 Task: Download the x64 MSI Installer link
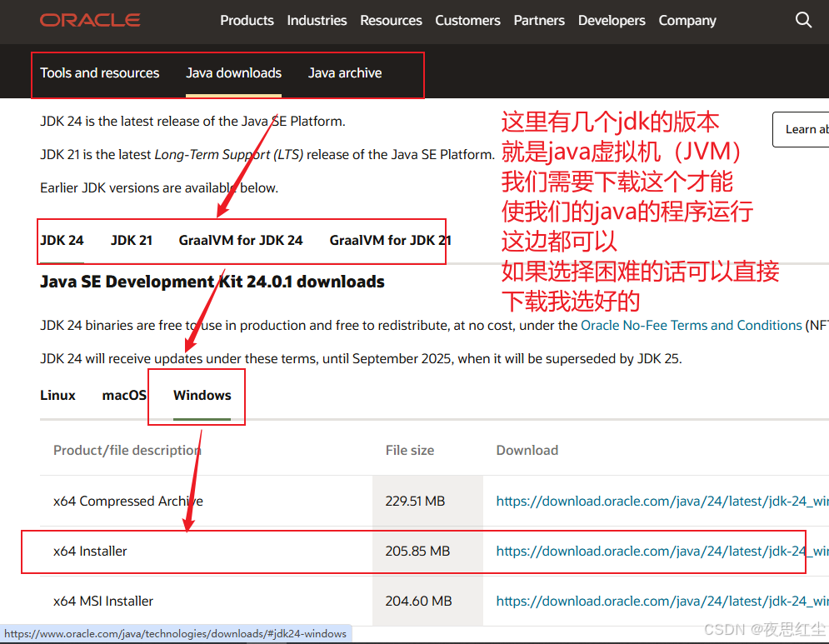[x=662, y=602]
